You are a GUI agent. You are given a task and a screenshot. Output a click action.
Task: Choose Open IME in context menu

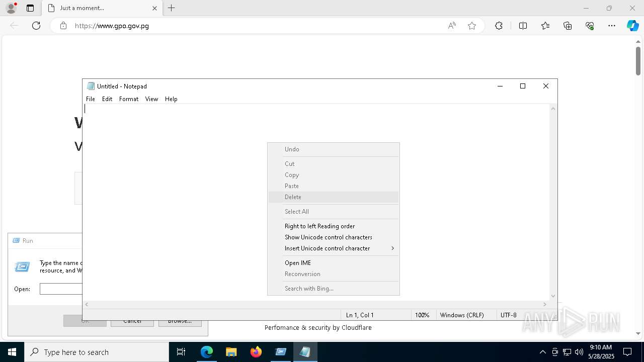pyautogui.click(x=334, y=263)
